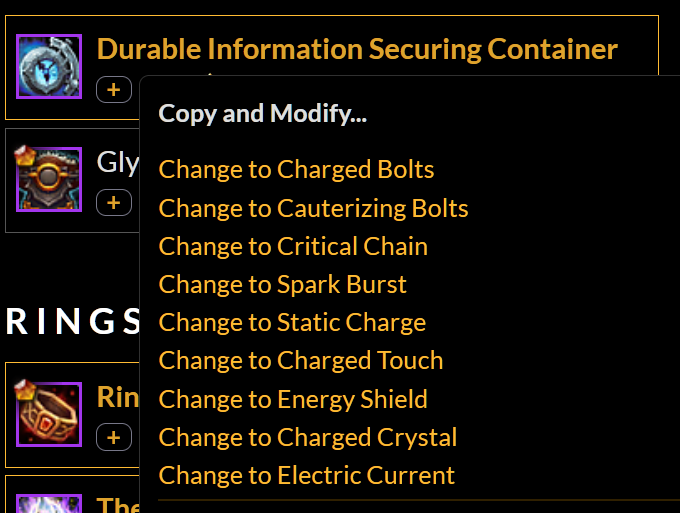680x513 pixels.
Task: Click the red gem ring icon
Action: coord(49,414)
